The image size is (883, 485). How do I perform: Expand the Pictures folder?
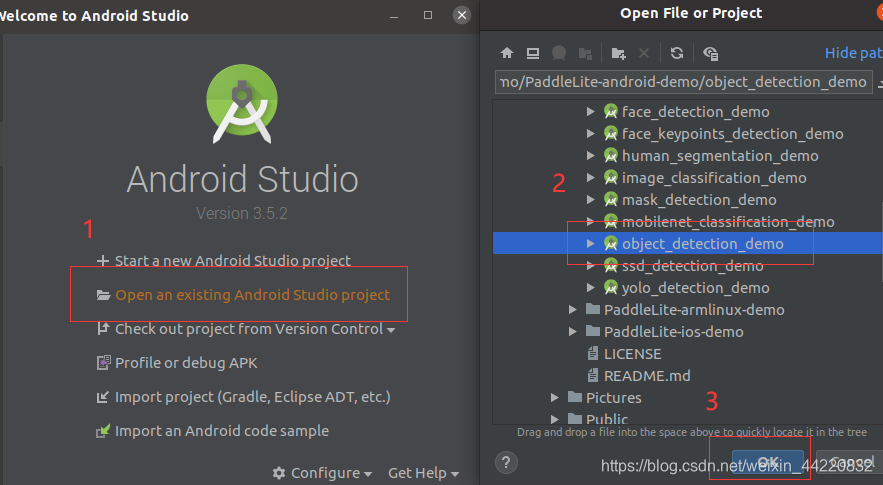(554, 397)
